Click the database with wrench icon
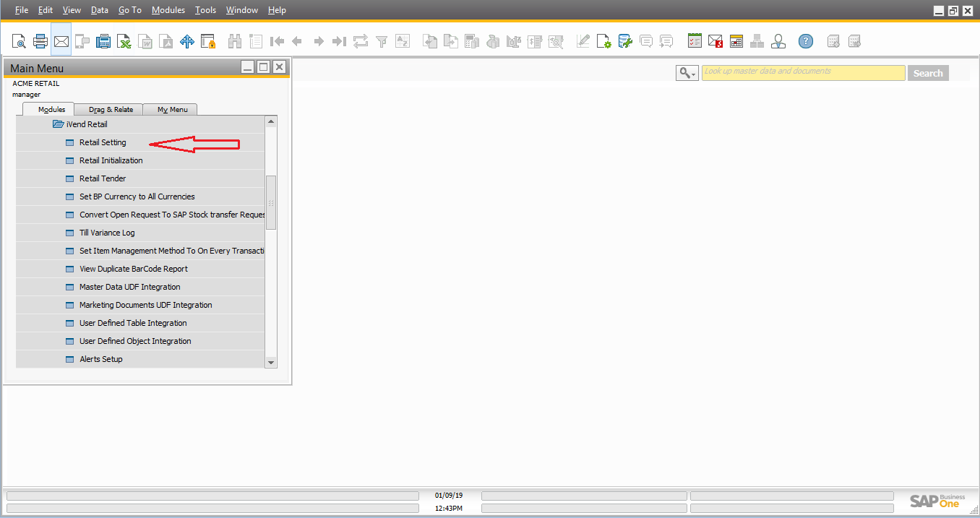 [625, 41]
